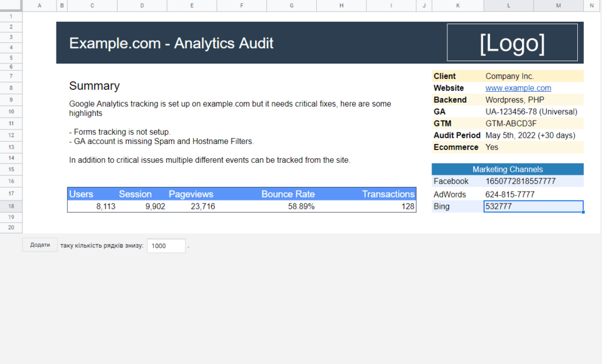Select row header 18
The height and width of the screenshot is (364, 602).
11,206
